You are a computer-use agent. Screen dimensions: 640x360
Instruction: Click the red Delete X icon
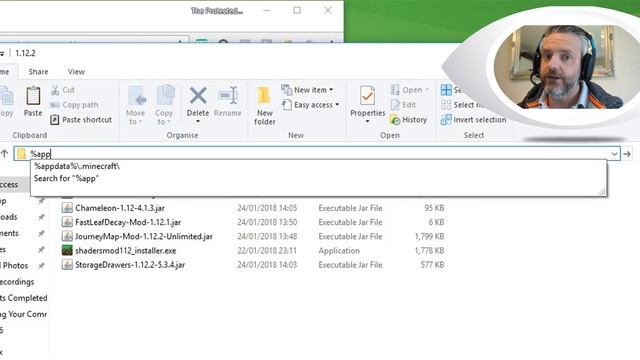point(198,96)
